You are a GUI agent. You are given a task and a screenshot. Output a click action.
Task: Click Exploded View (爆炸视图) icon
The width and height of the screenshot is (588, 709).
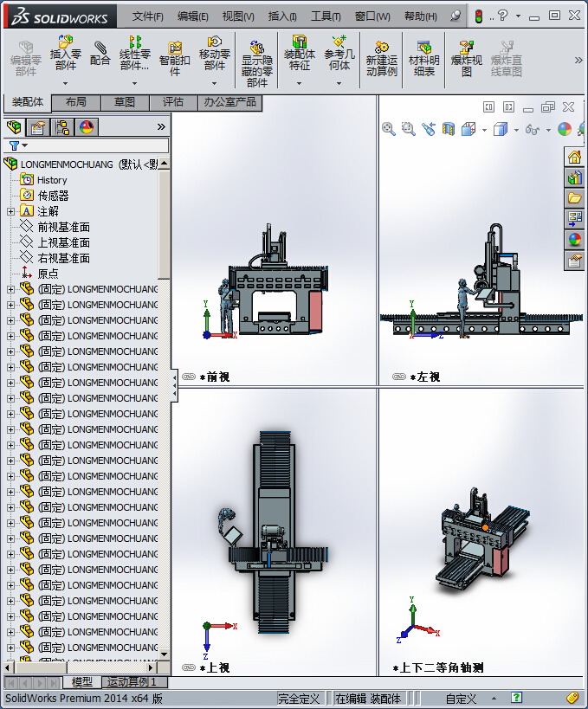(466, 47)
